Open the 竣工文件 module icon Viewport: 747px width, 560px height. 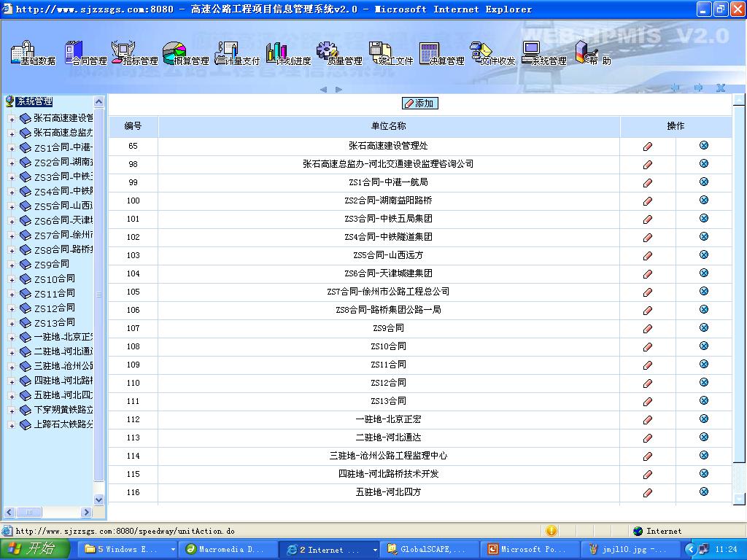391,53
